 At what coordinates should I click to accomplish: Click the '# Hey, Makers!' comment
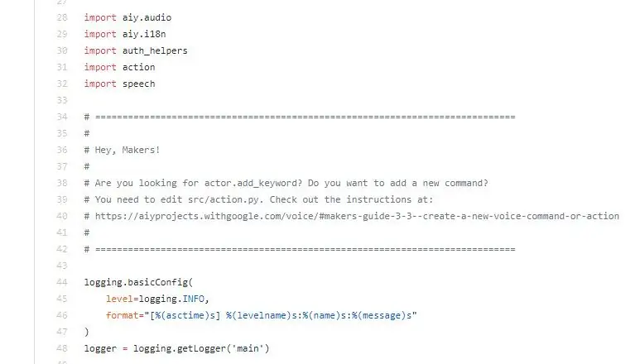122,150
